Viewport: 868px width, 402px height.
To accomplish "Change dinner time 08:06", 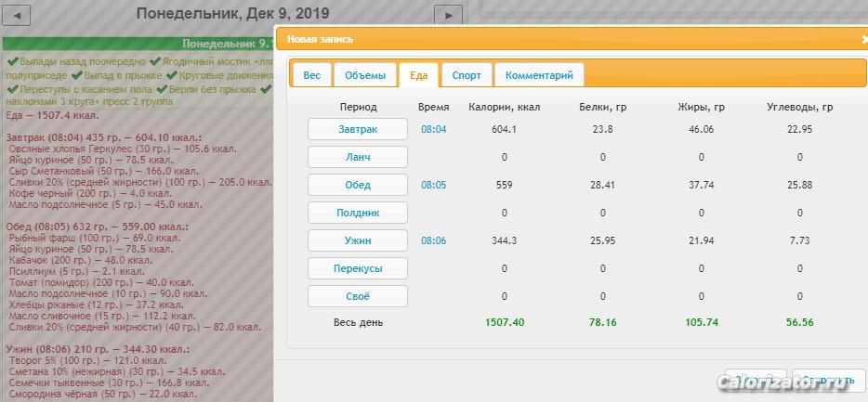I will (x=433, y=240).
